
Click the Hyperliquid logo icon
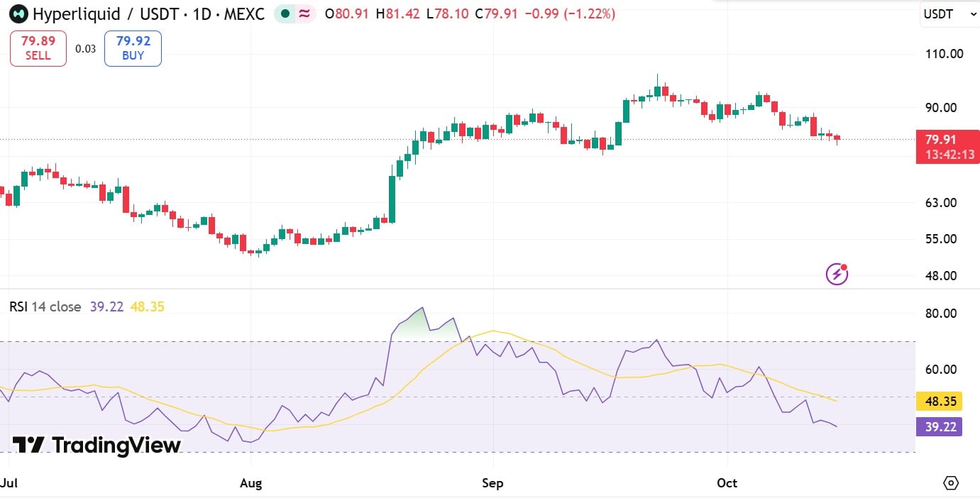click(x=18, y=13)
